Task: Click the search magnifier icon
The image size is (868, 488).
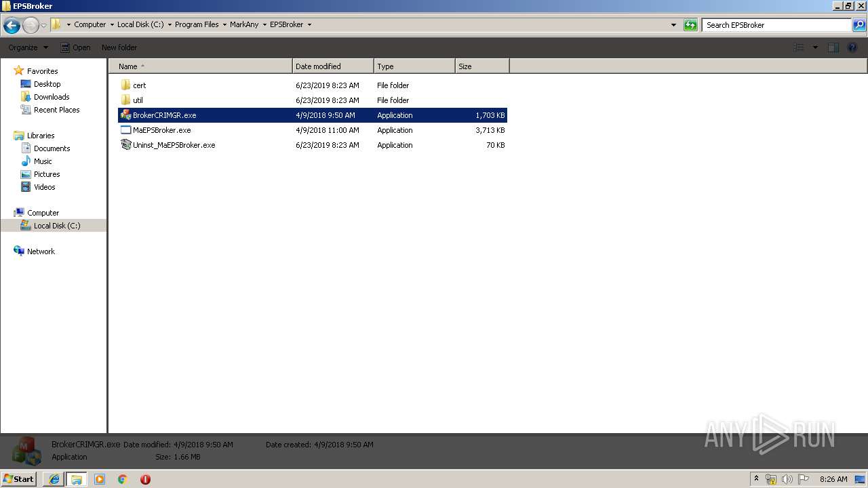Action: click(859, 25)
